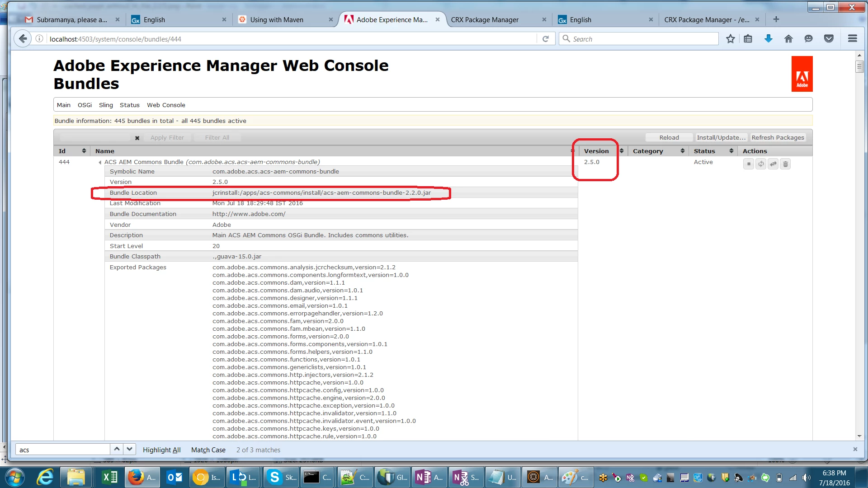Click the volume icon in system tray
This screenshot has height=488, width=868.
tap(807, 478)
